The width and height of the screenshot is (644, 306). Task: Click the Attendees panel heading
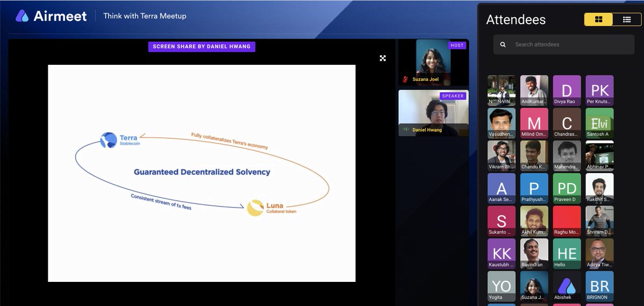(x=516, y=19)
